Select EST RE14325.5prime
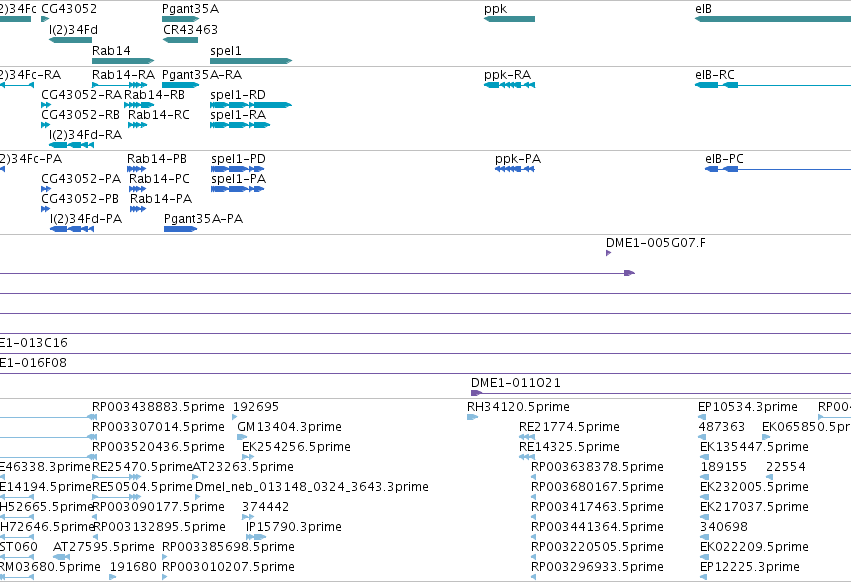Viewport: 851px width, 582px height. coord(527,457)
